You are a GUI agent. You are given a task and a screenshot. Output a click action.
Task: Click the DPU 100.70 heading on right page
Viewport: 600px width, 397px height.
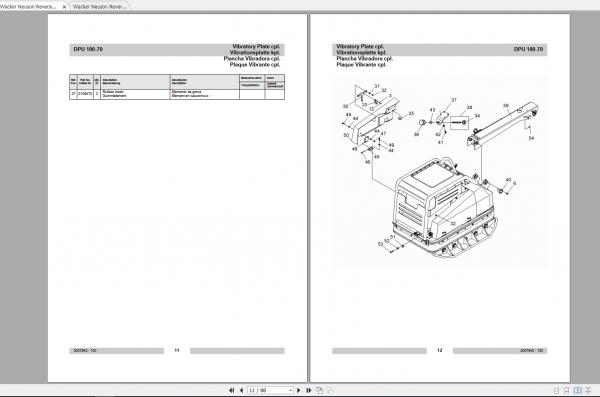tap(528, 49)
